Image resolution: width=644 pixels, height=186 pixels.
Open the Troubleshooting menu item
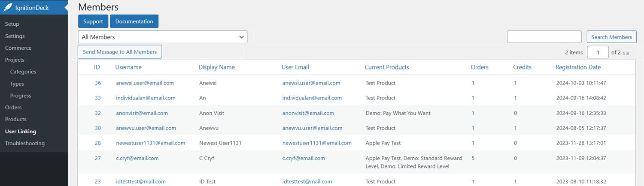[x=25, y=143]
